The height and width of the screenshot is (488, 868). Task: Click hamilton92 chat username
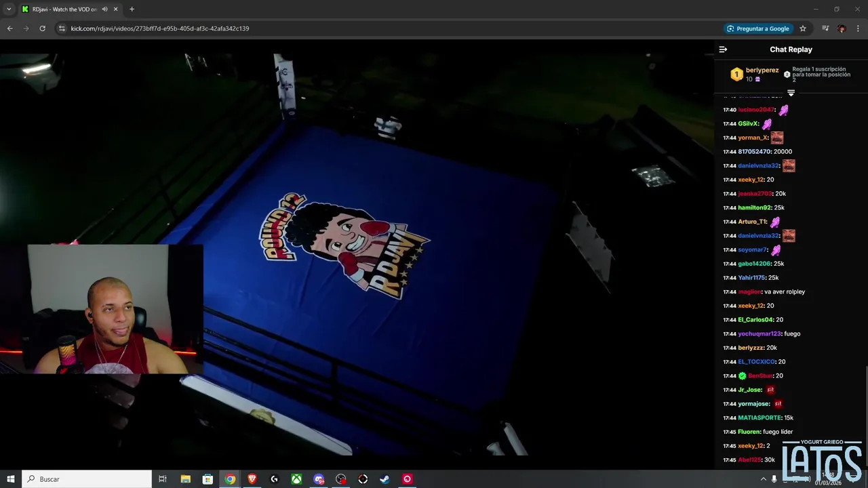pos(754,208)
